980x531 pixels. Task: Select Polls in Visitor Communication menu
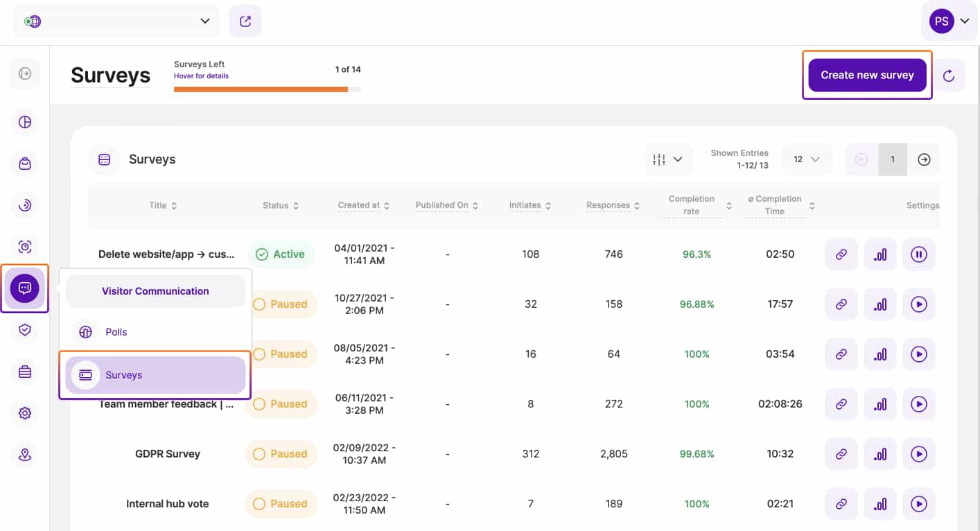click(x=116, y=332)
